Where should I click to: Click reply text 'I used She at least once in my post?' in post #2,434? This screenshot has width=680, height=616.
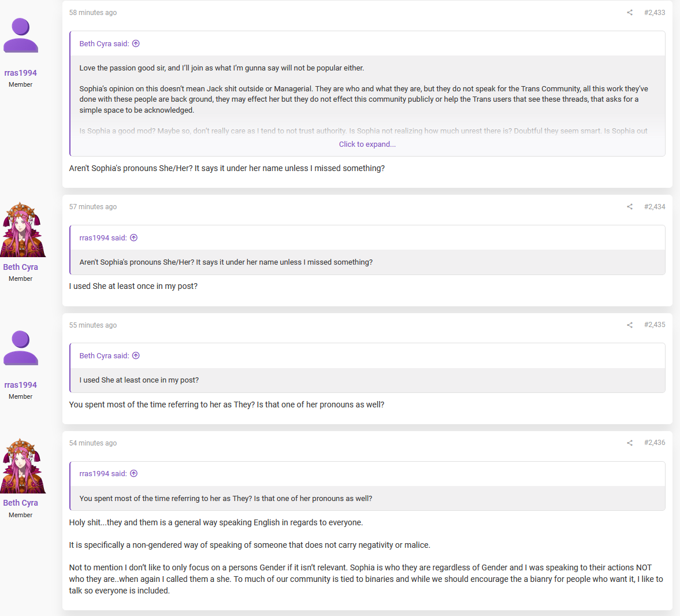(x=133, y=286)
